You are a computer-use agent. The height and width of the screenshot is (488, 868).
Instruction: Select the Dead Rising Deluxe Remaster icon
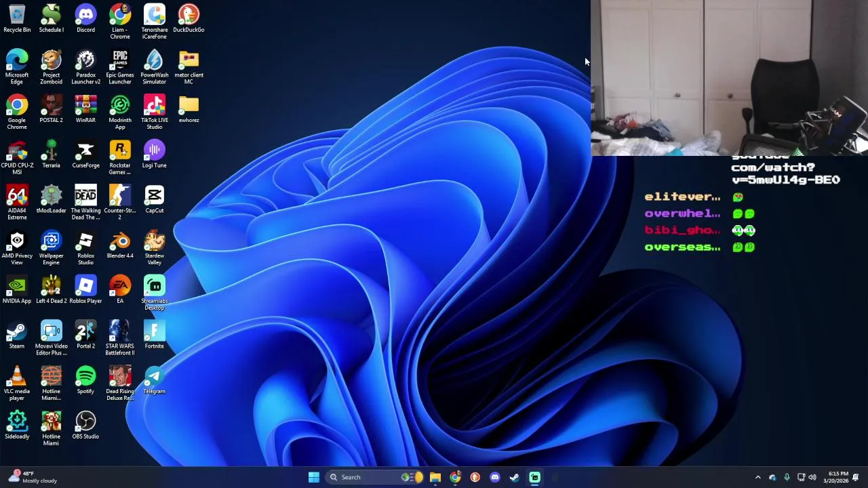click(120, 384)
